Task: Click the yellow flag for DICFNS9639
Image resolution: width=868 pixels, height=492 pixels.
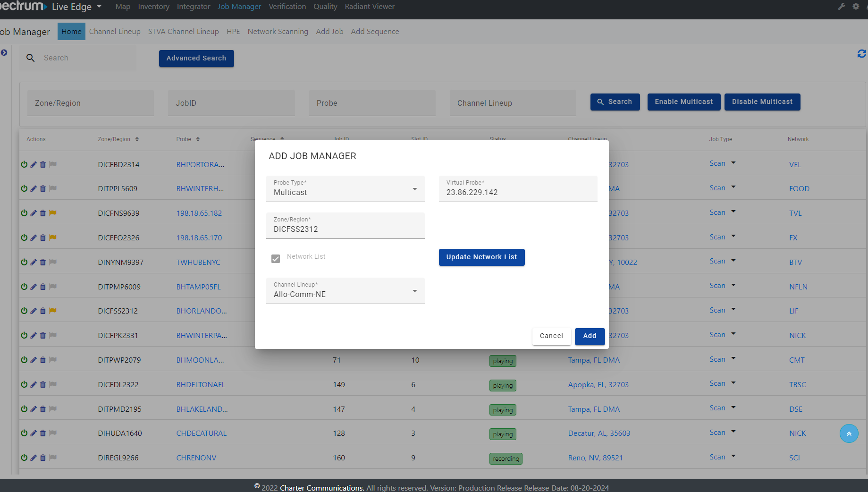Action: 53,213
